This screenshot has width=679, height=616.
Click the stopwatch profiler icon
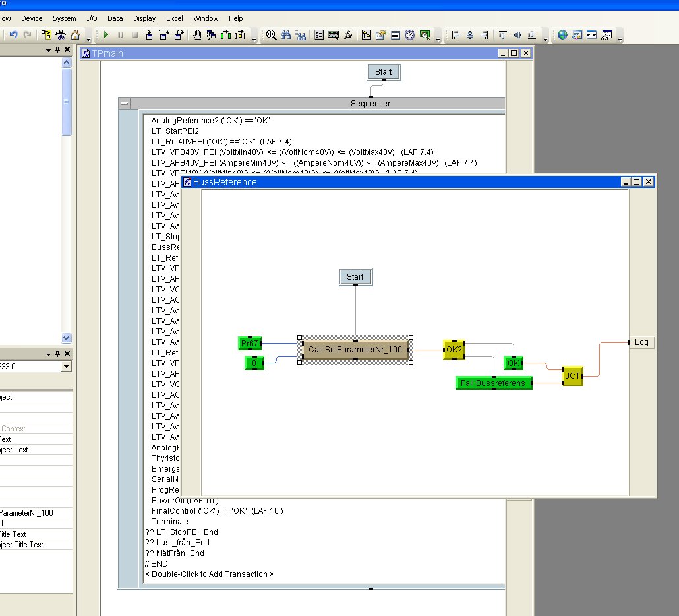pos(410,35)
